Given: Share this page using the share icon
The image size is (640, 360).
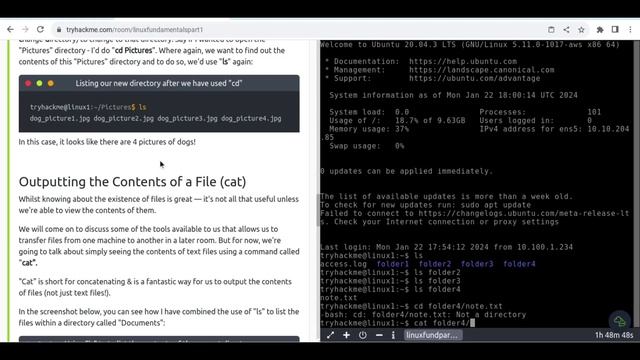Looking at the screenshot, I should [566, 29].
